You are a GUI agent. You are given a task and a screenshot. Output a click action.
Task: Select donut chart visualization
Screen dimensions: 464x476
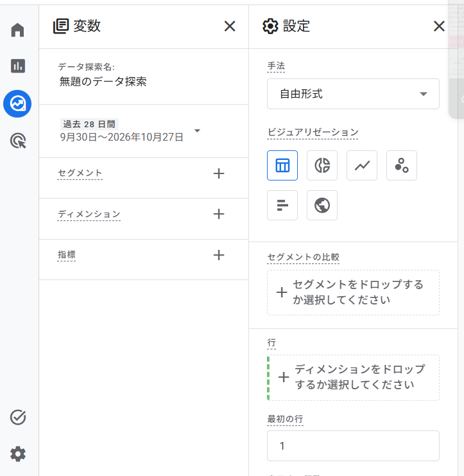322,166
